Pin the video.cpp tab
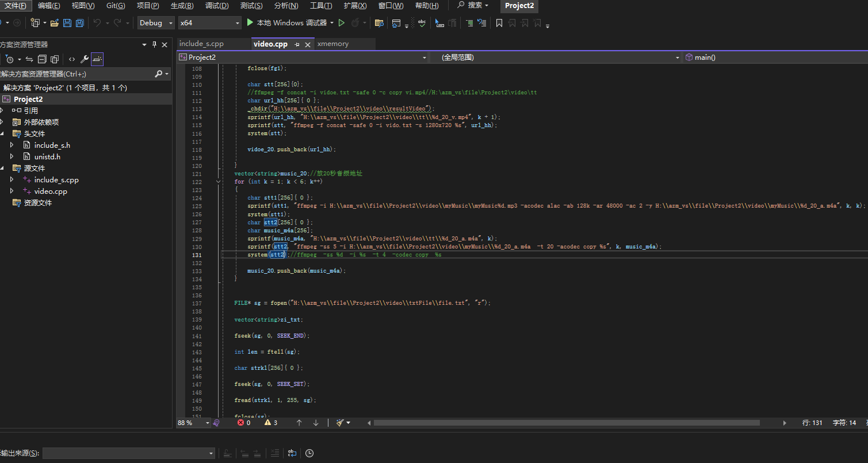Viewport: 868px width, 463px height. point(297,44)
